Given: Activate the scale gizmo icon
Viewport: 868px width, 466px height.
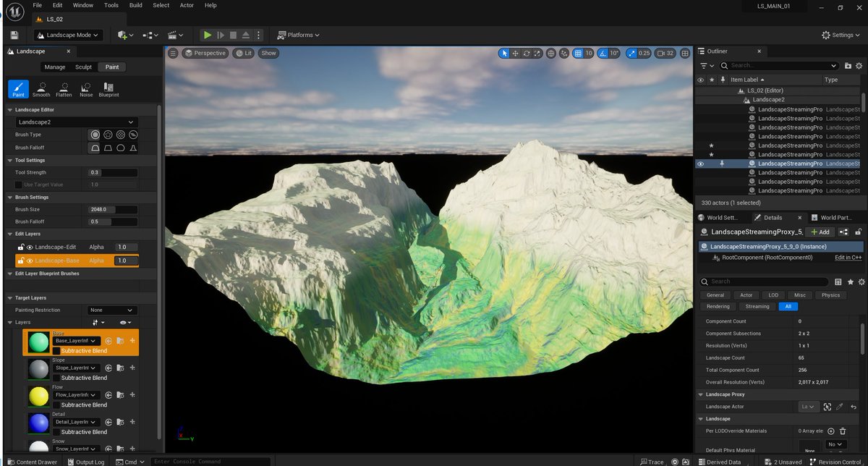Looking at the screenshot, I should click(x=537, y=53).
